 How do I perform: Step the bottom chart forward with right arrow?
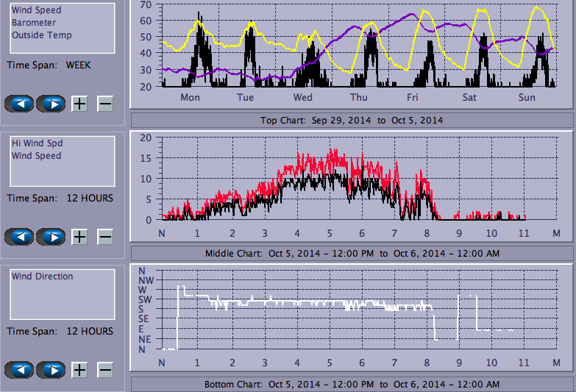pos(51,369)
